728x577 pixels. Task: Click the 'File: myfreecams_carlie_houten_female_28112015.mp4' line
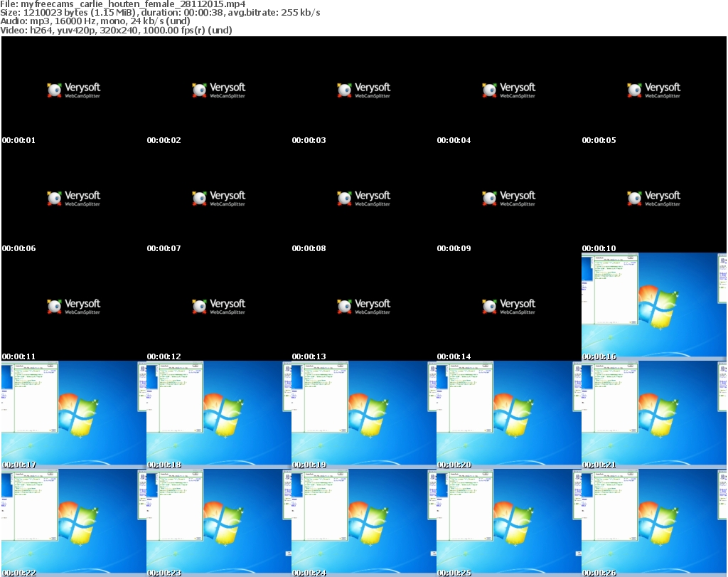click(122, 4)
